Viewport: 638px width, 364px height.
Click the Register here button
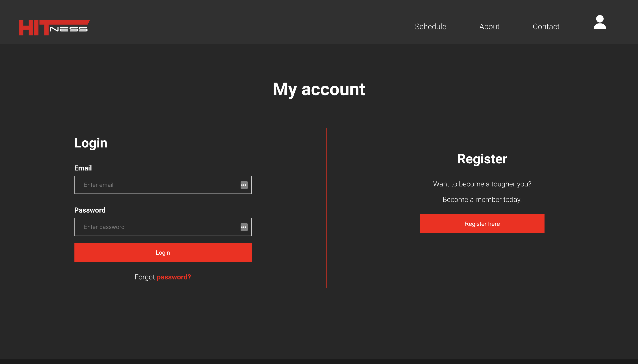click(x=482, y=224)
